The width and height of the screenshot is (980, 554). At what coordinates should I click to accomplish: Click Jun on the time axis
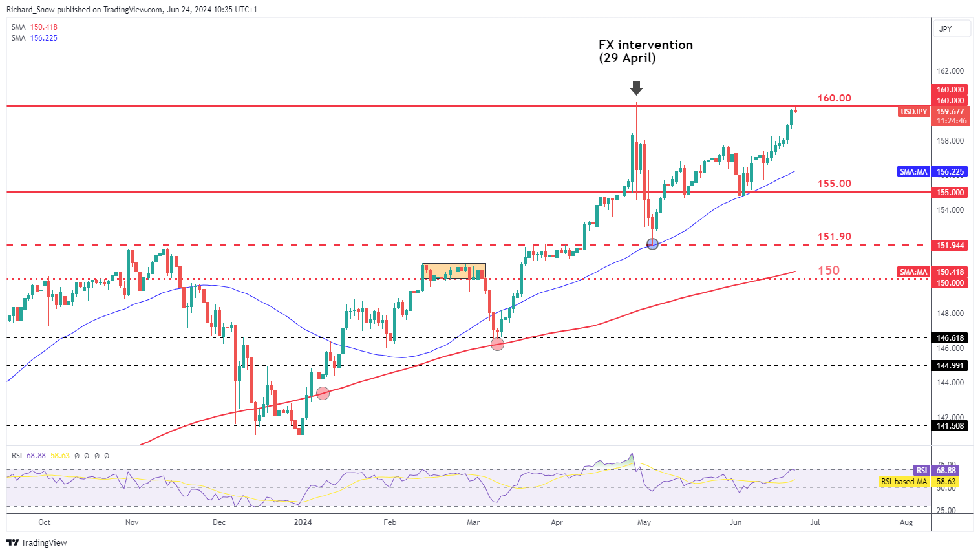735,522
